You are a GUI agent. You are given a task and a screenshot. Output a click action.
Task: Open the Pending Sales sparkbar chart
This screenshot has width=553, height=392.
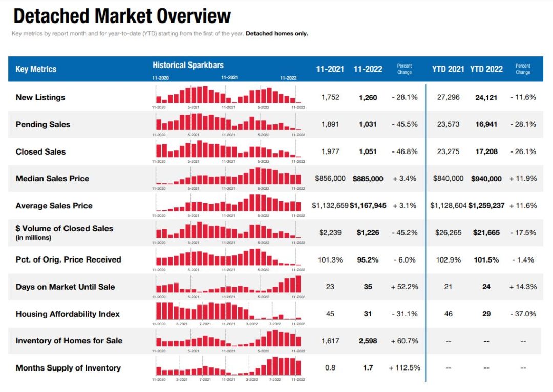[228, 122]
